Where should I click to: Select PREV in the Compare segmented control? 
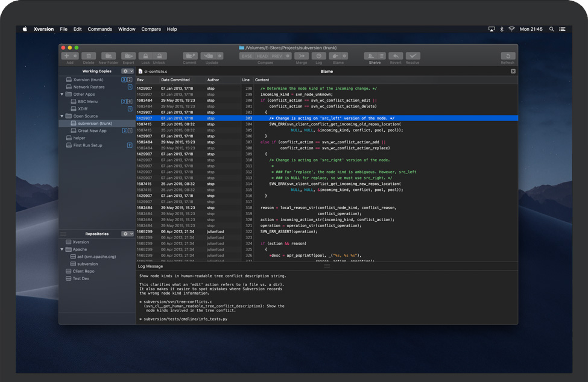276,56
